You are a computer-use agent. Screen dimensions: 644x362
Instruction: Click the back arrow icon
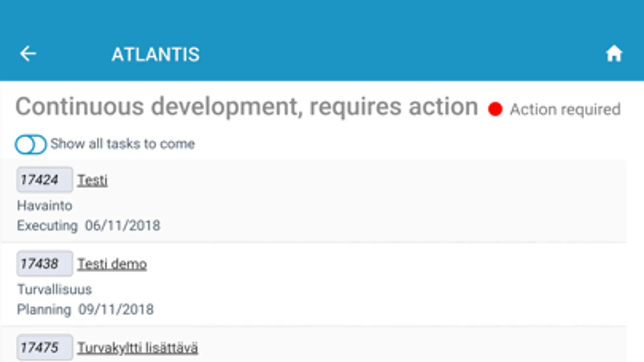coord(28,54)
